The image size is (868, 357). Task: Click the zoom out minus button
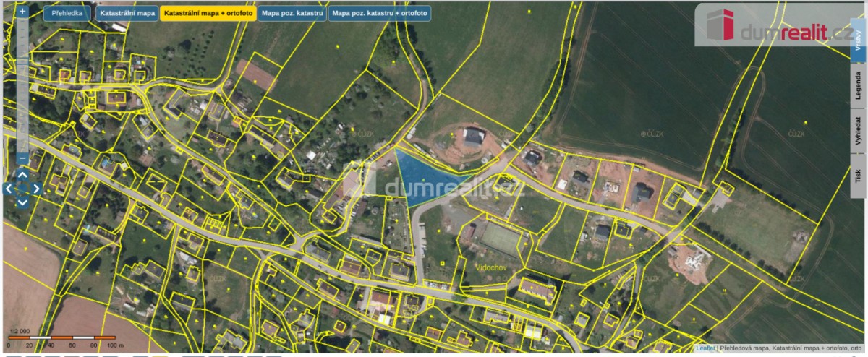(22, 158)
